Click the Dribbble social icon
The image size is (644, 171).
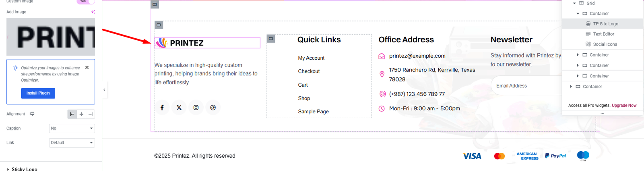[x=213, y=108]
